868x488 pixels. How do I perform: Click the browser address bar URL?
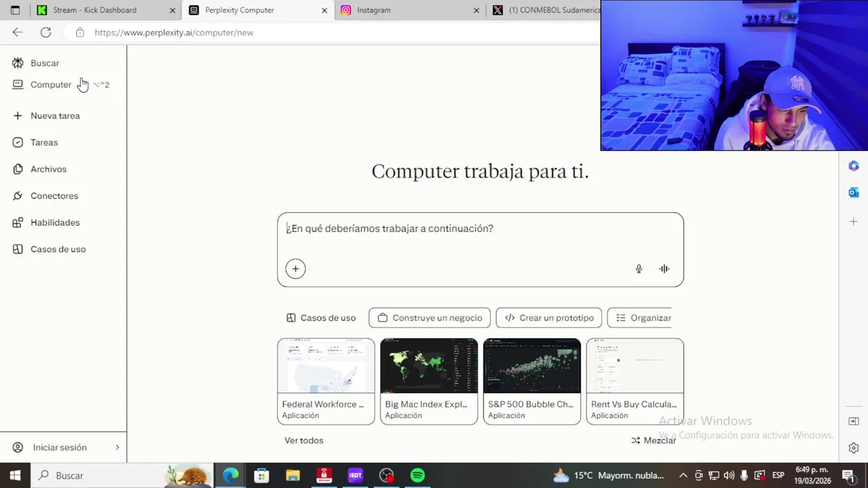pyautogui.click(x=174, y=33)
